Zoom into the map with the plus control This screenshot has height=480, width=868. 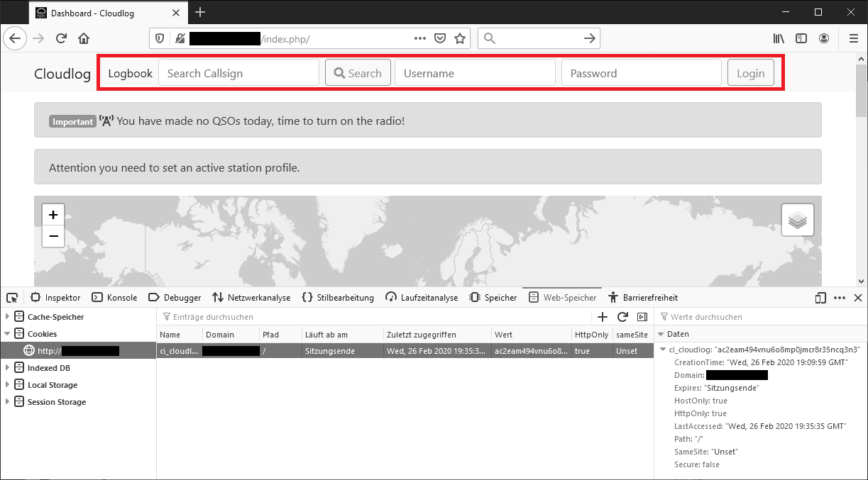point(53,213)
